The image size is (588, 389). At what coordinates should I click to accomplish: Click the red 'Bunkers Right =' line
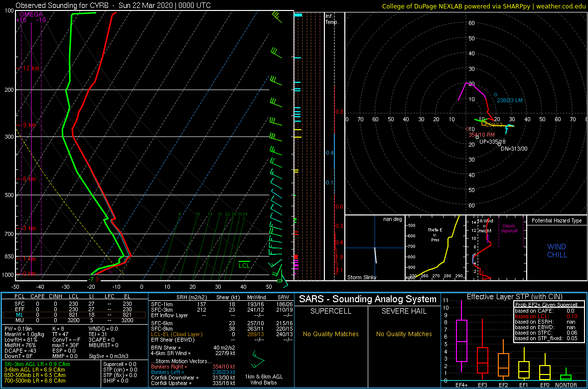(193, 367)
